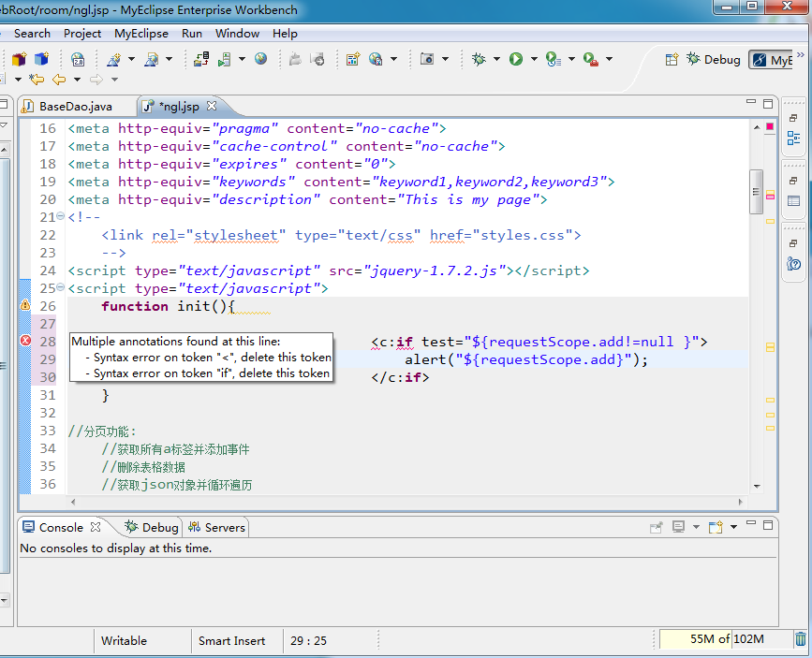The width and height of the screenshot is (812, 658).
Task: Click the green Run button icon
Action: pos(516,59)
